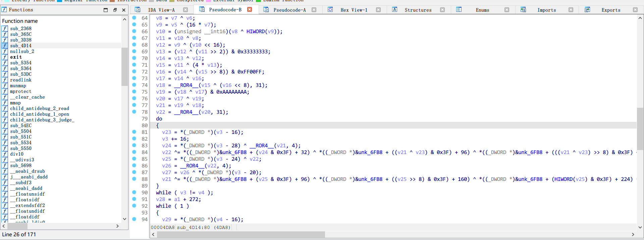The width and height of the screenshot is (644, 240).
Task: Close the Exports tab
Action: click(x=635, y=10)
